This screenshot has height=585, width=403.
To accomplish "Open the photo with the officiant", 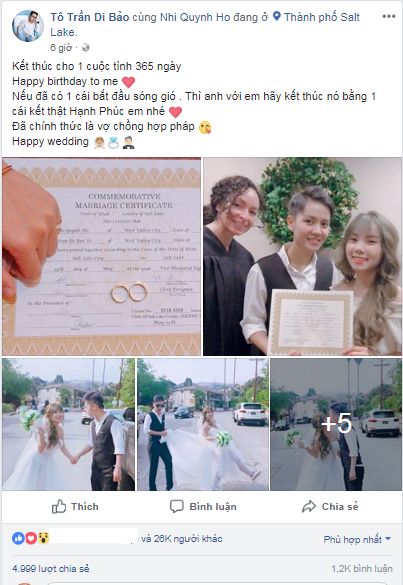I will [302, 256].
